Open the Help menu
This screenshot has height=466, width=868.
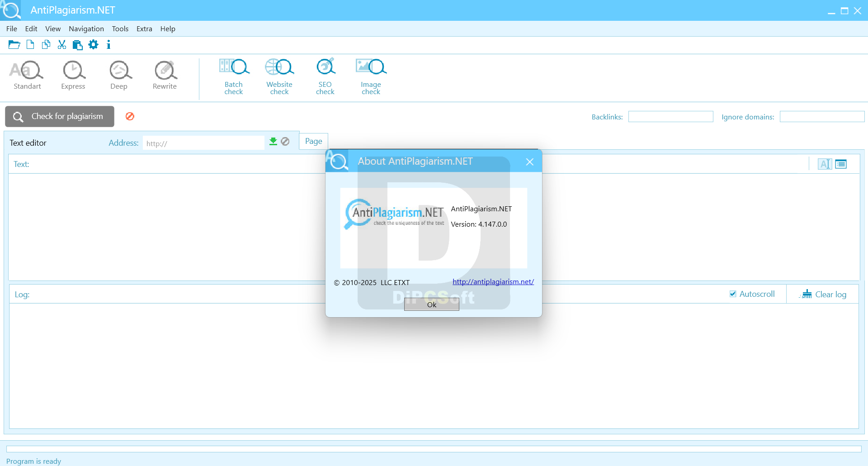(168, 29)
